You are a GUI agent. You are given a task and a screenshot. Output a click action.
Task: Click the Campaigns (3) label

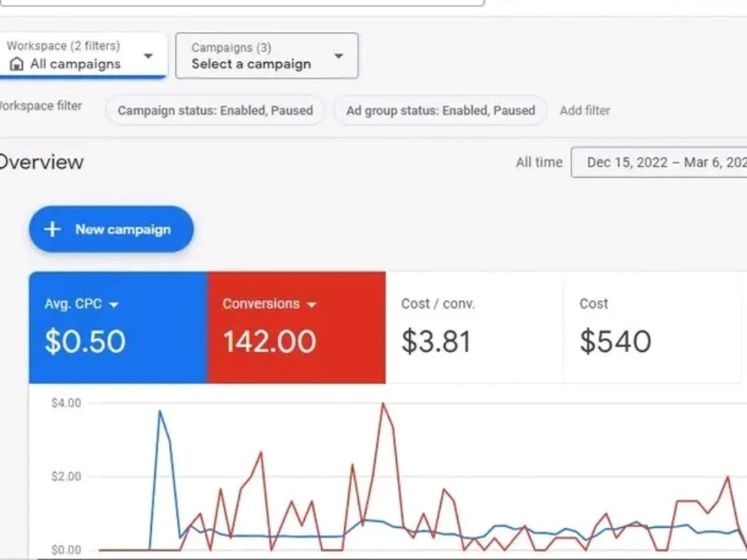click(232, 48)
